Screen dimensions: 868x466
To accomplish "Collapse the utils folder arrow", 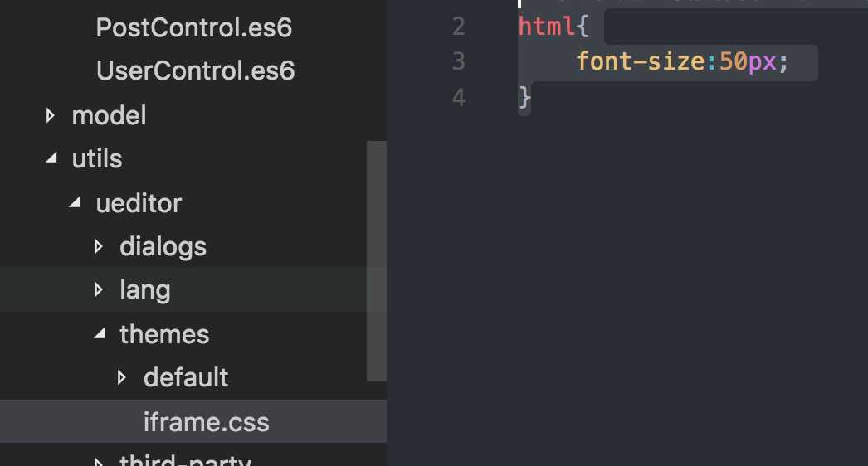I will pyautogui.click(x=51, y=158).
